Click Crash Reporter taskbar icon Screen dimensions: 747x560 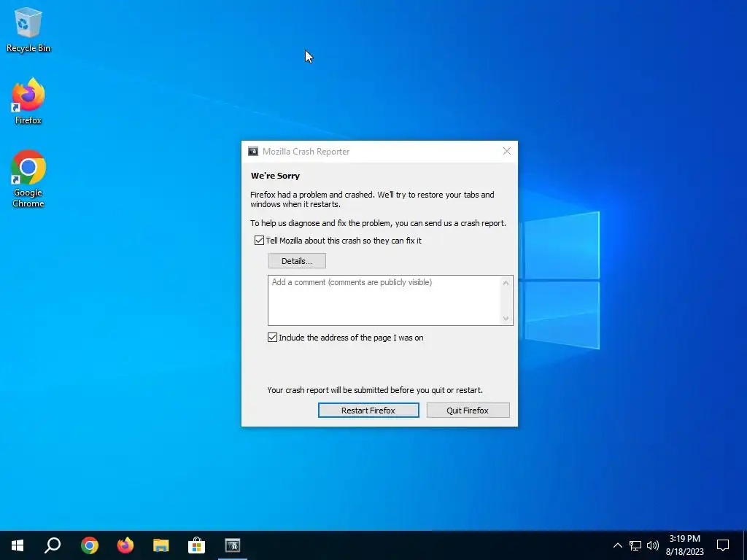click(x=233, y=545)
